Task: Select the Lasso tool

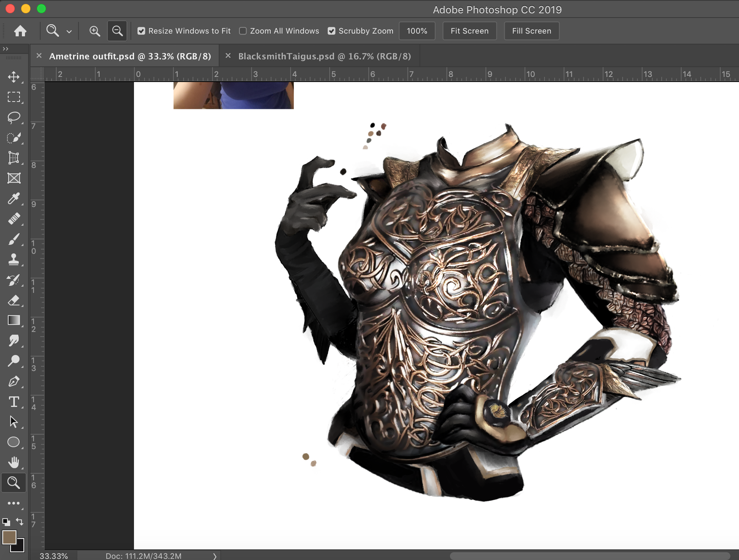Action: click(x=14, y=117)
